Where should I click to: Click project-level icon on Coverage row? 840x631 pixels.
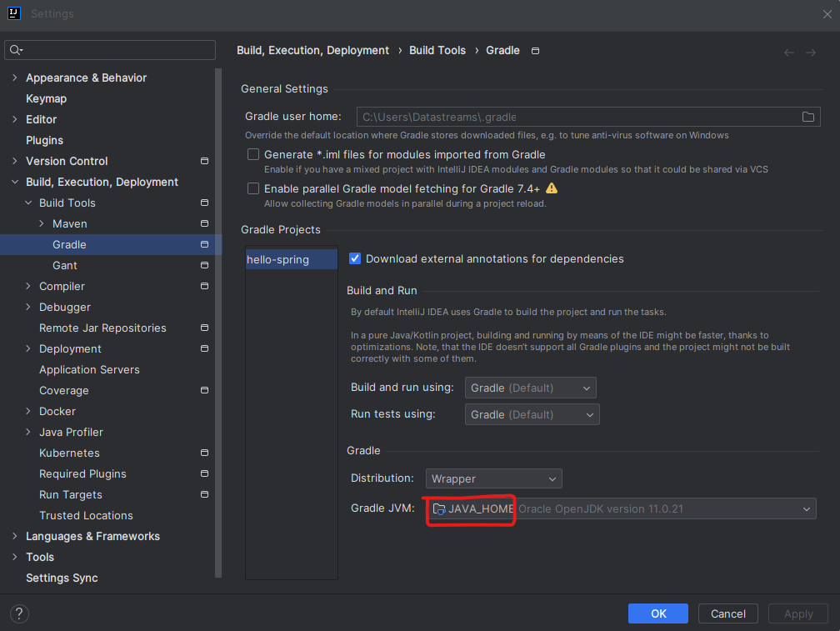[204, 390]
